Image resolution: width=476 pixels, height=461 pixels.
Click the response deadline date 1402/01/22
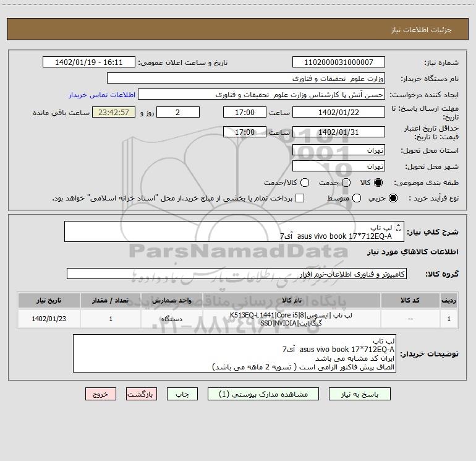339,113
